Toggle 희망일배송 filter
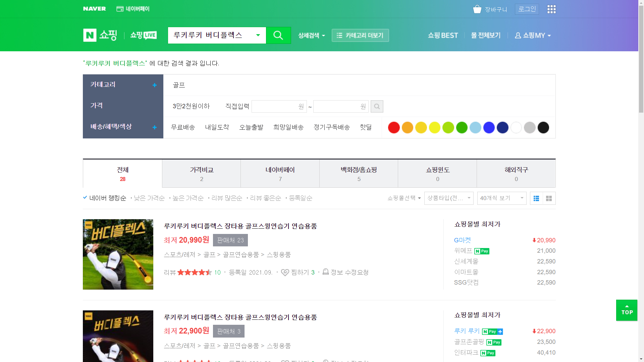The height and width of the screenshot is (362, 644). 288,127
